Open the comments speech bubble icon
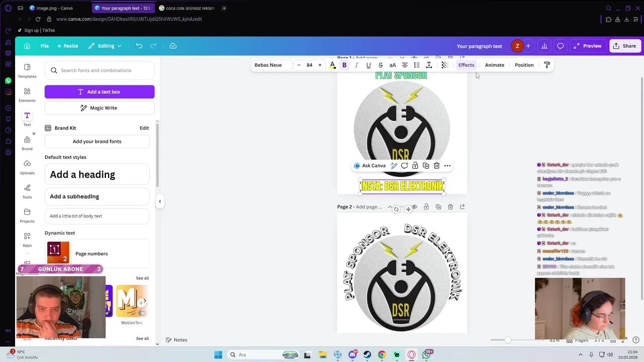Viewport: 644px width, 362px height. point(560,46)
